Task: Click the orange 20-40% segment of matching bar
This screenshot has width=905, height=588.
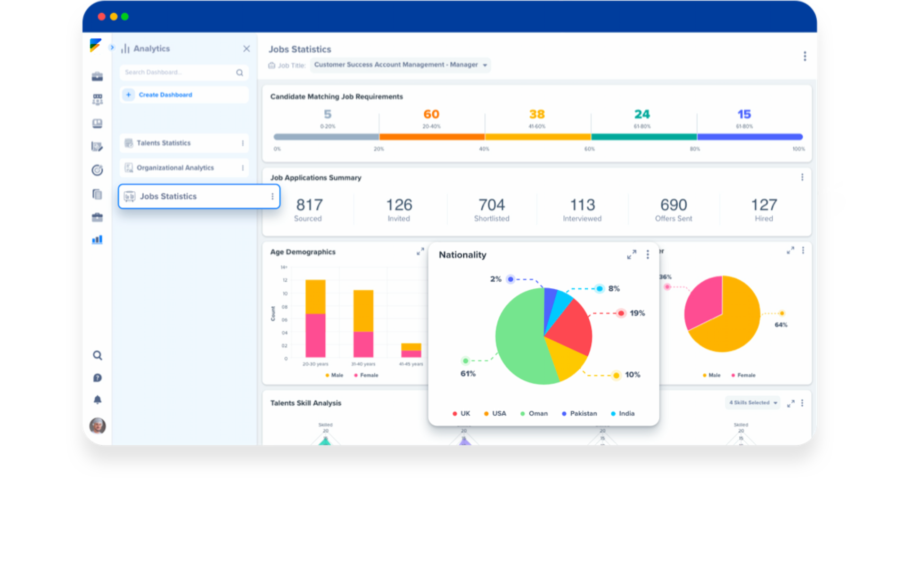Action: pyautogui.click(x=432, y=137)
